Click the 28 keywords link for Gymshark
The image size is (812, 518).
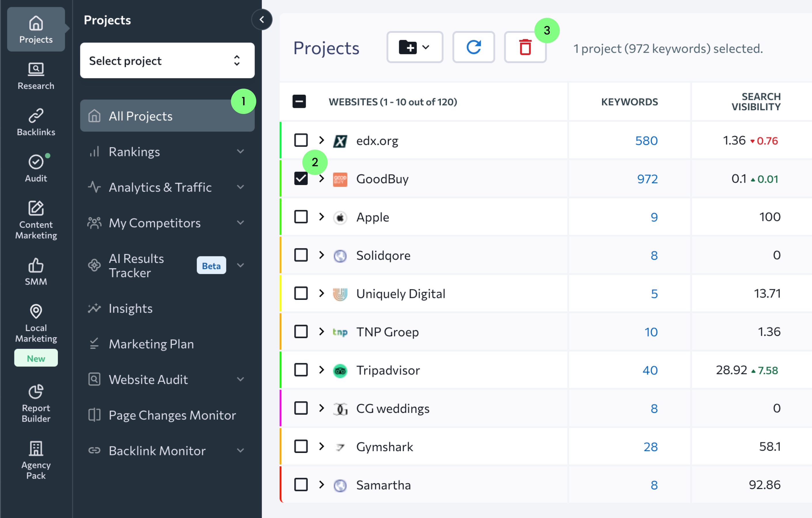(x=651, y=447)
